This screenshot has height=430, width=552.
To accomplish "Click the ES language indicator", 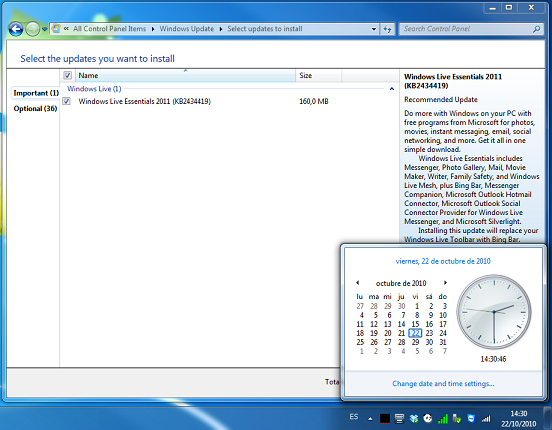I will pyautogui.click(x=354, y=417).
